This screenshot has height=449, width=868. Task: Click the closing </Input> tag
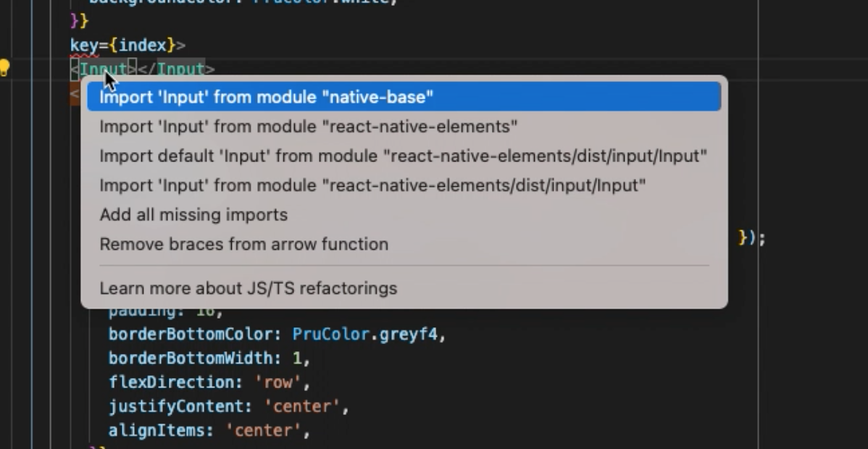176,70
